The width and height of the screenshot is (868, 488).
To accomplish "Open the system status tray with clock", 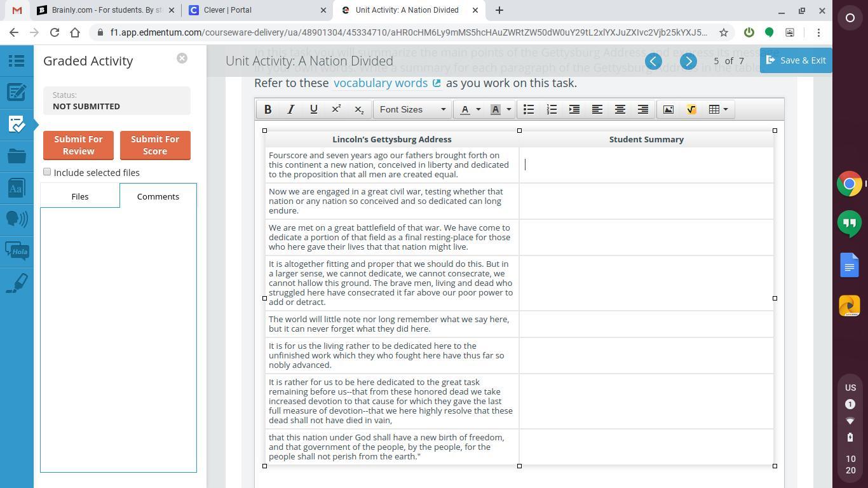I will (850, 429).
